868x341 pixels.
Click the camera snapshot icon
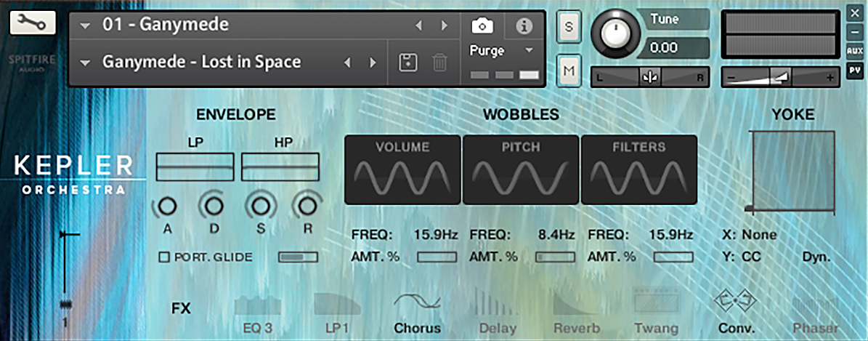tap(482, 26)
